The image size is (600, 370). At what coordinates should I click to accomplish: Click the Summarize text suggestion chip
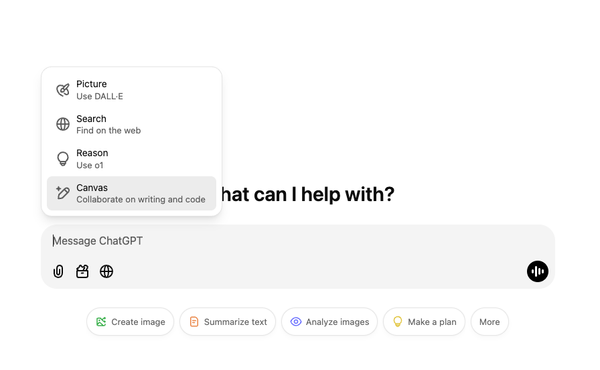coord(228,322)
